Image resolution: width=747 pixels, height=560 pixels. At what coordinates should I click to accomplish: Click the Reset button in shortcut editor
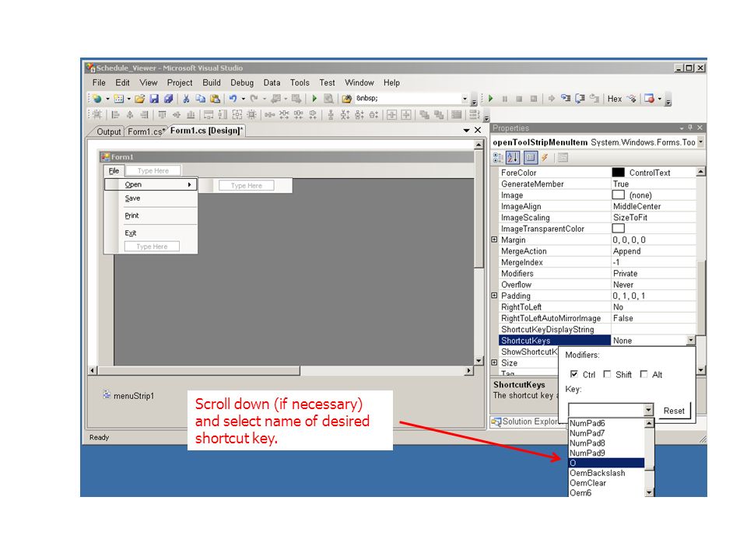pyautogui.click(x=674, y=411)
